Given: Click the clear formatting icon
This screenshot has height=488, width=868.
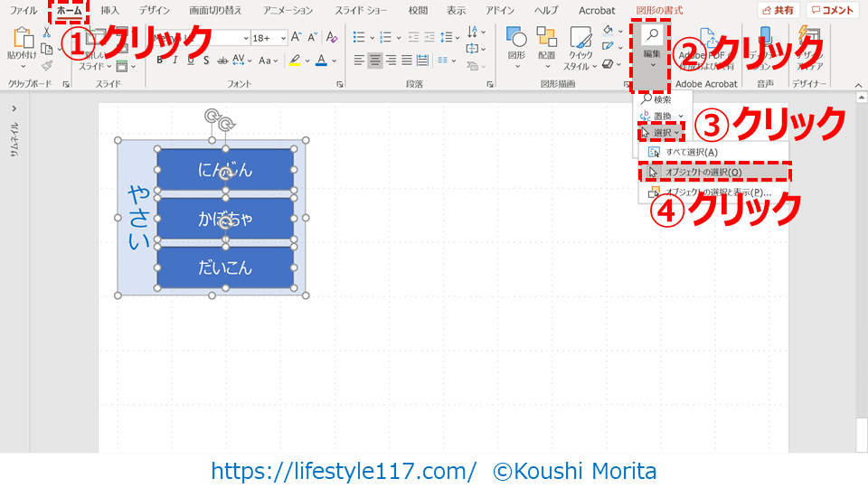Looking at the screenshot, I should [331, 38].
